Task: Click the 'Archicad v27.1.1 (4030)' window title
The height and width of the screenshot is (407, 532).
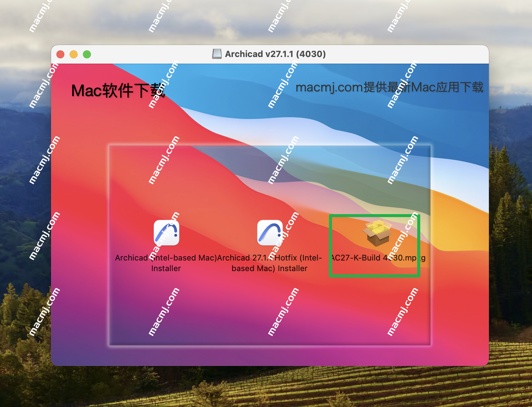Action: click(x=275, y=54)
